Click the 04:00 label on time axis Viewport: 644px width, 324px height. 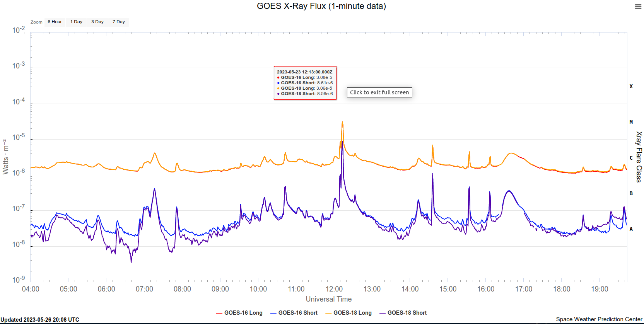pos(31,289)
